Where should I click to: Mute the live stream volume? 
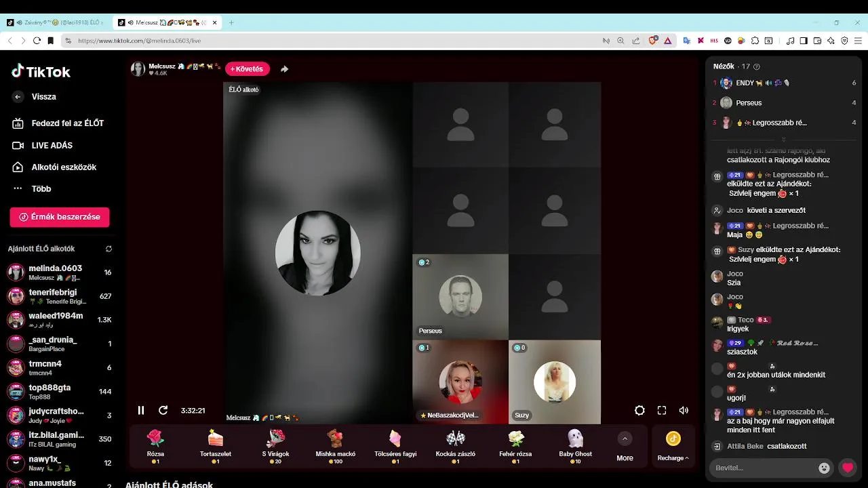[684, 410]
